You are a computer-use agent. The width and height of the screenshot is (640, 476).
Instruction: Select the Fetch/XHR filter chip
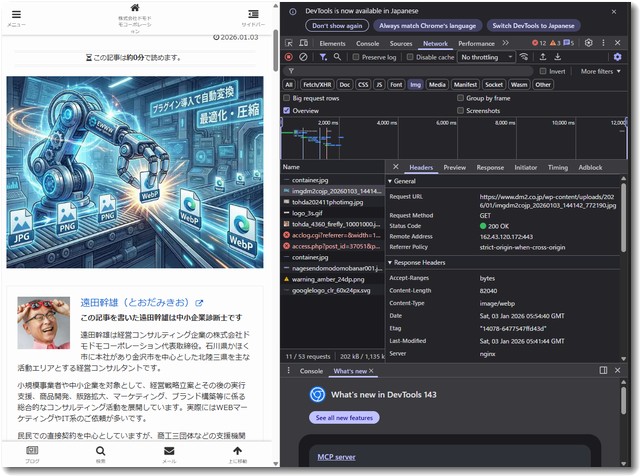[x=317, y=85]
